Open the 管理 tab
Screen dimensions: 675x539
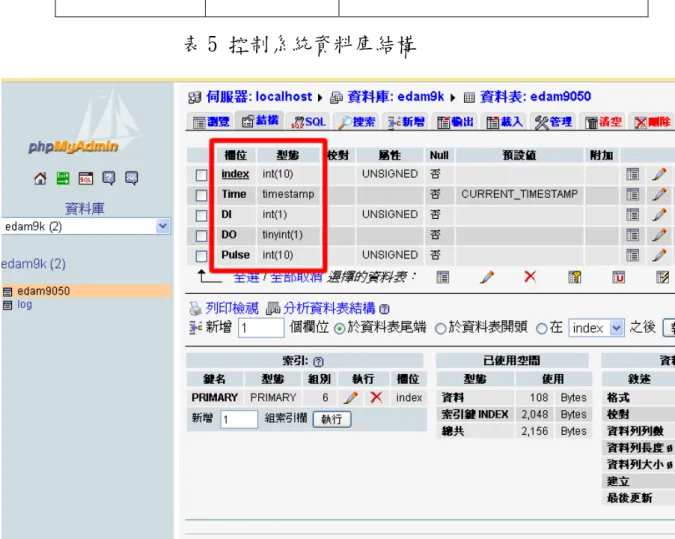pos(553,122)
